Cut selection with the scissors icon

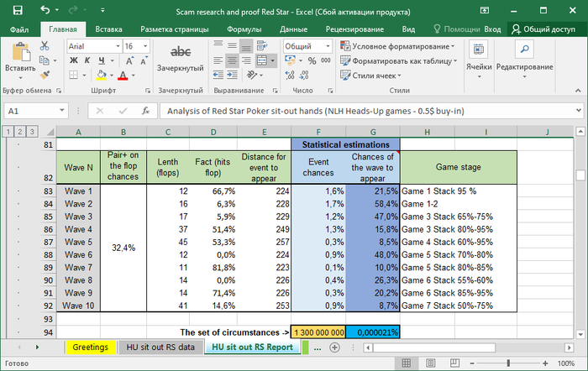(45, 45)
